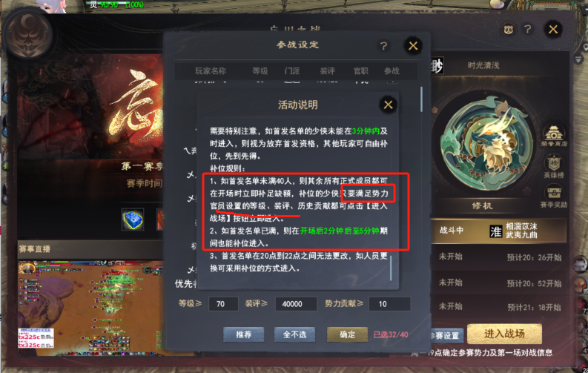Open the 英雄榜 hero ranking icon
Screen dimensions: 588x373
[x=553, y=167]
